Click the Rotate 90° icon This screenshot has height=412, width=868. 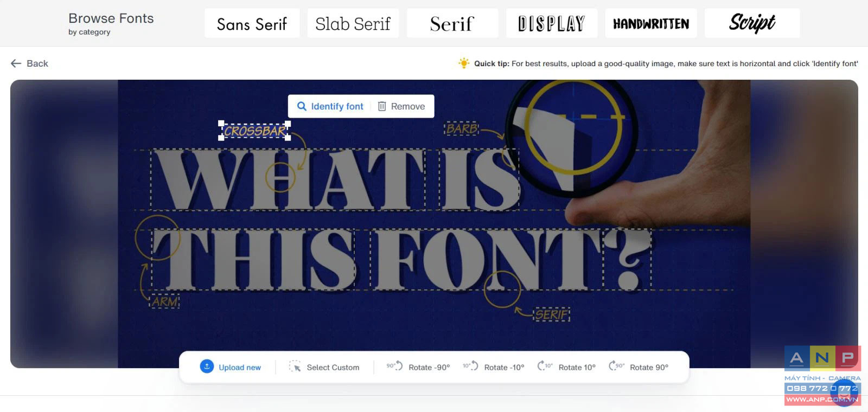click(616, 366)
